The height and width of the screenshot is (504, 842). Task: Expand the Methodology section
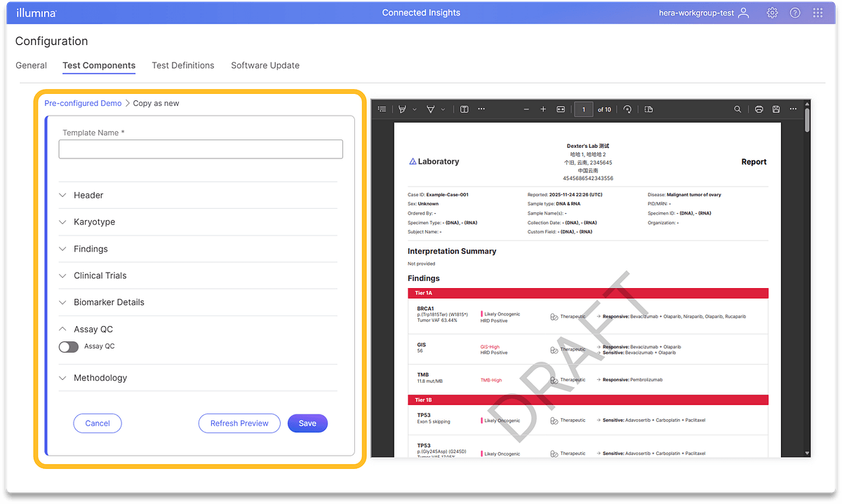pyautogui.click(x=100, y=378)
